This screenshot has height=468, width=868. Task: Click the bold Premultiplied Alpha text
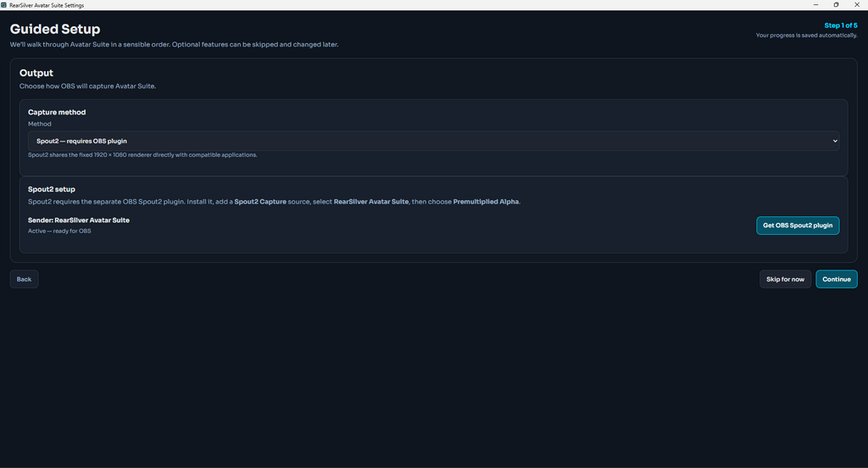(486, 202)
